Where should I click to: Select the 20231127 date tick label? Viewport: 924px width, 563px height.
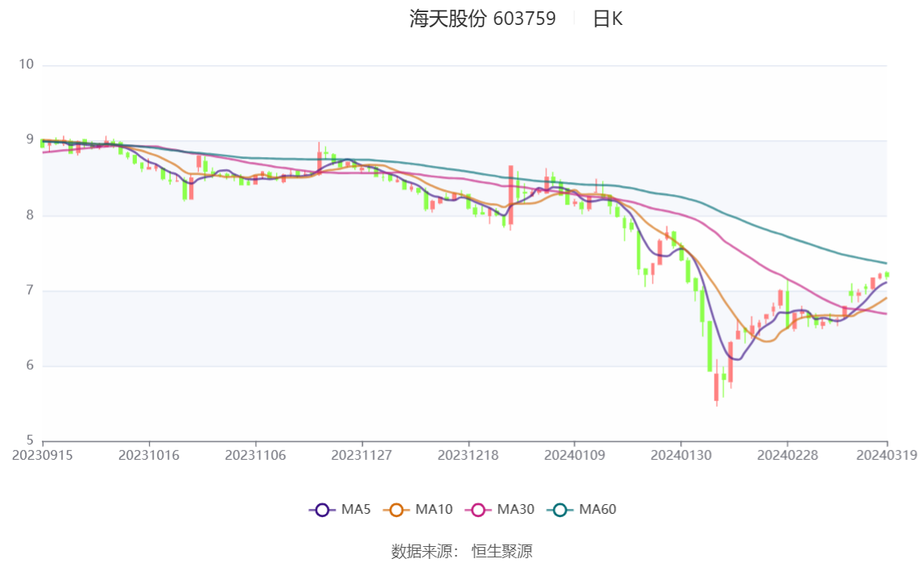point(361,456)
